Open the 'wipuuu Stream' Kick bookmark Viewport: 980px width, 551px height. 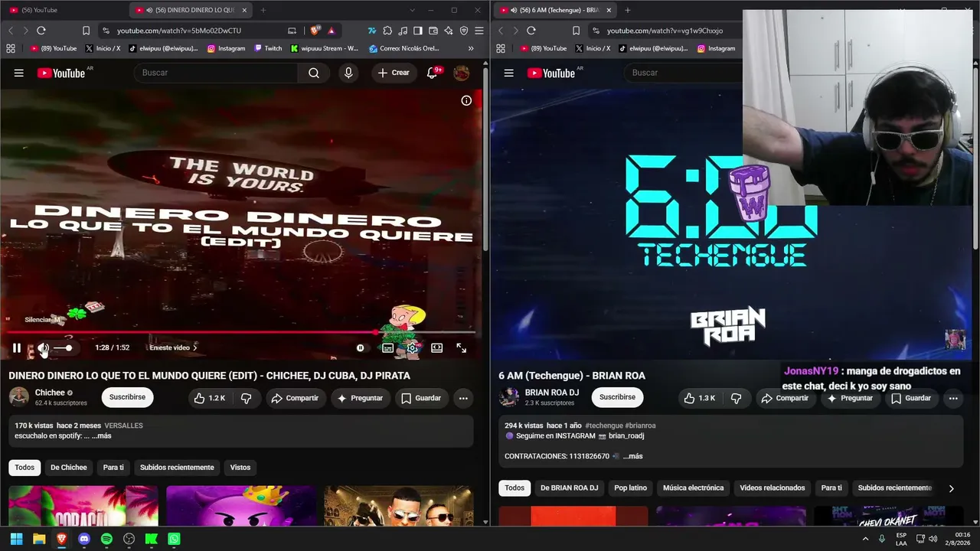[325, 48]
